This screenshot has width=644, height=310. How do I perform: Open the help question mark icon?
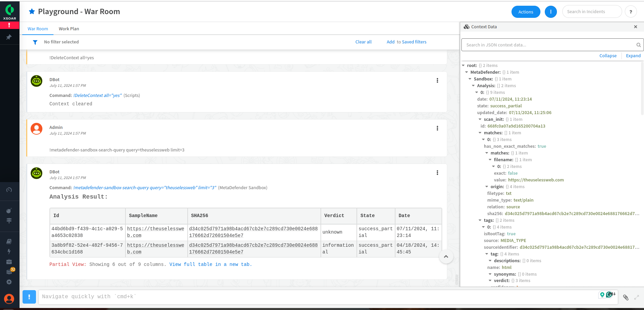(631, 12)
